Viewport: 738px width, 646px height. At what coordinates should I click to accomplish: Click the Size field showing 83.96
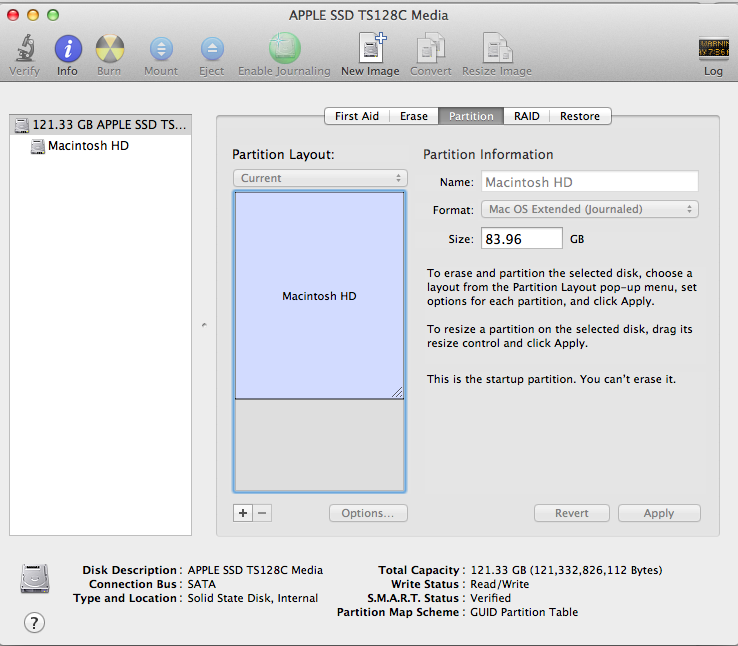(x=521, y=239)
